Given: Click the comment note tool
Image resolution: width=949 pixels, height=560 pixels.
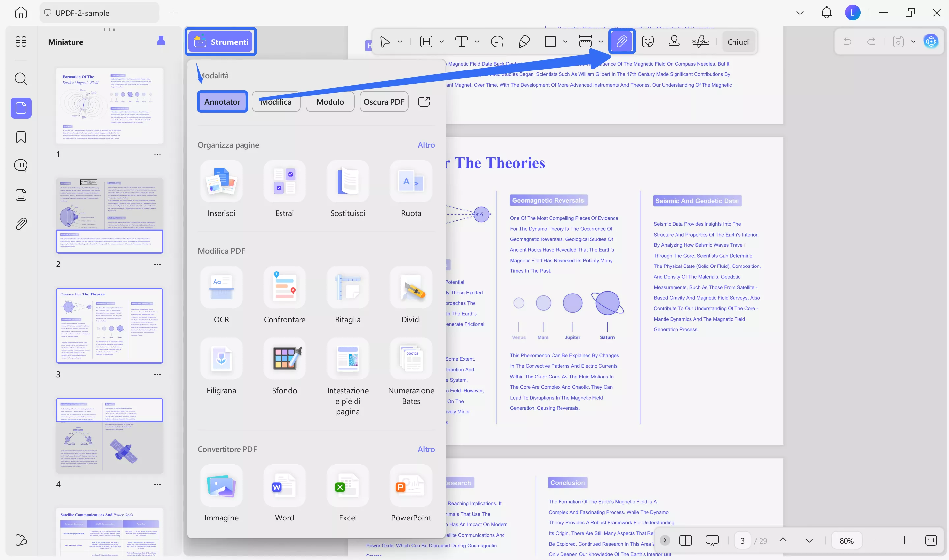Looking at the screenshot, I should point(497,42).
